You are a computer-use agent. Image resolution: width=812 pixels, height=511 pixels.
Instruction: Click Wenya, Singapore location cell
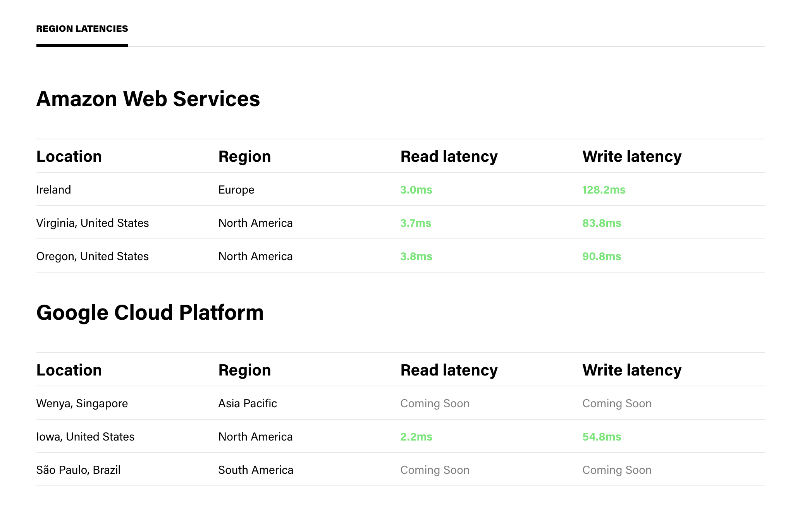(x=82, y=403)
